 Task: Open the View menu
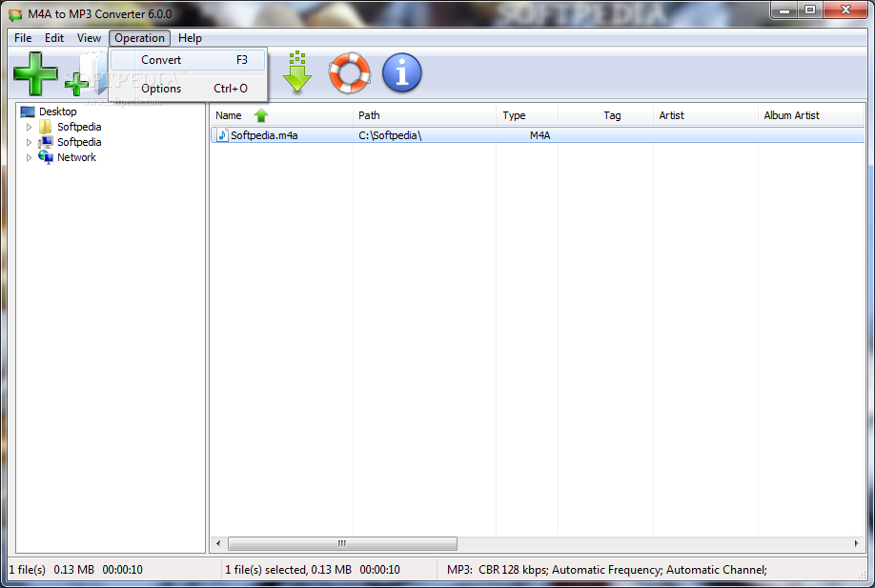[x=89, y=38]
